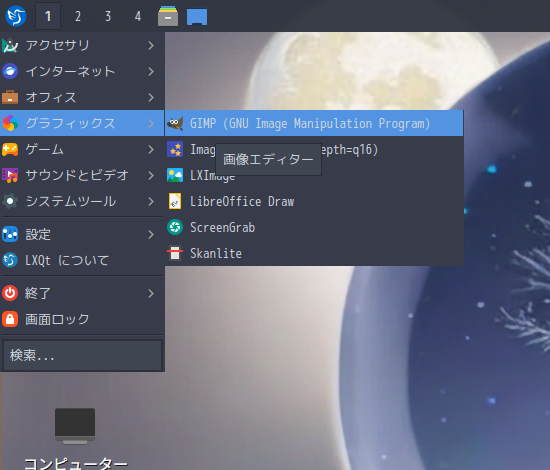Switch to virtual desktop 4
Screen dimensions: 550x470
coord(138,16)
